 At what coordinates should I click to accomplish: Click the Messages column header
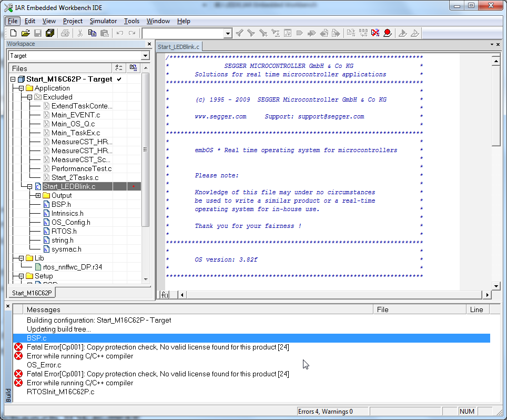pyautogui.click(x=44, y=309)
